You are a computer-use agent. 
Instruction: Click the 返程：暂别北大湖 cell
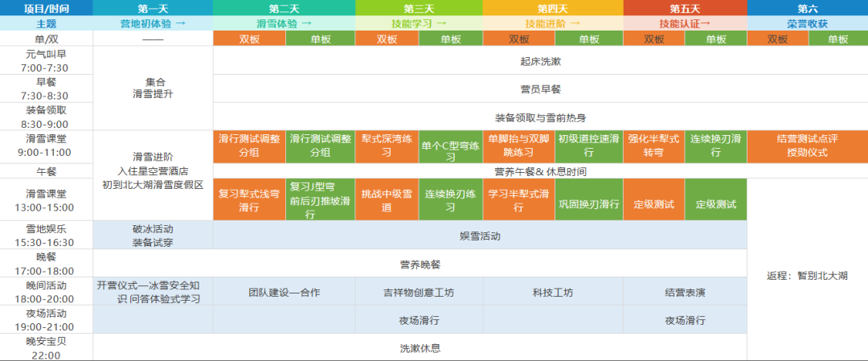(x=807, y=275)
